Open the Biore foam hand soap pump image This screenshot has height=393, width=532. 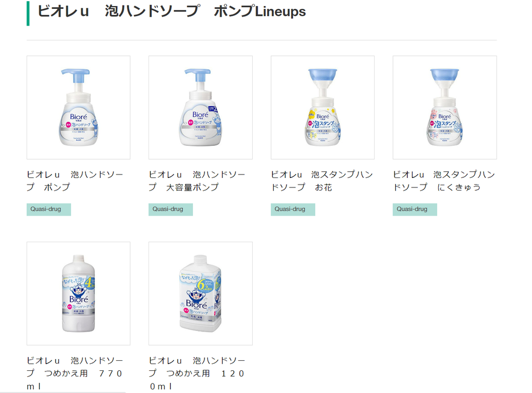click(x=78, y=108)
